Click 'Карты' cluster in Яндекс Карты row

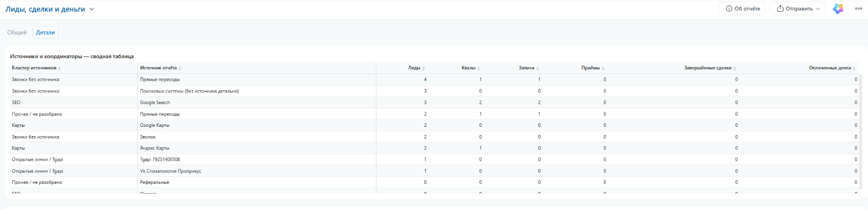19,148
